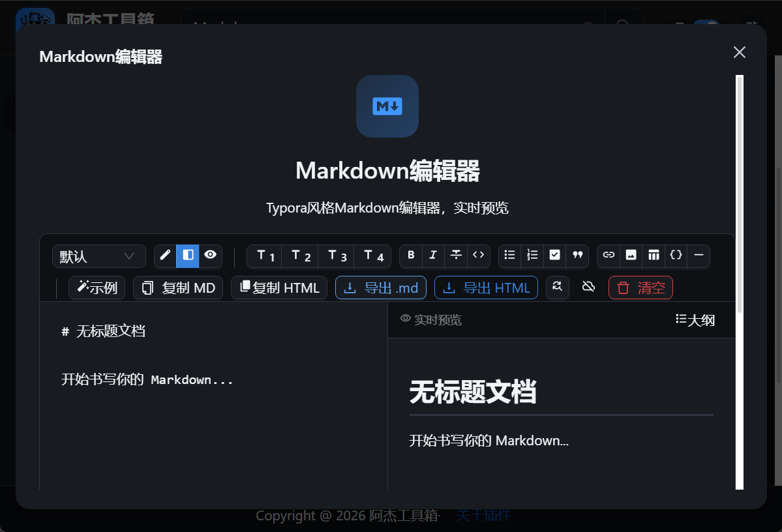The image size is (782, 532).
Task: Insert heading level T2
Action: [300, 256]
